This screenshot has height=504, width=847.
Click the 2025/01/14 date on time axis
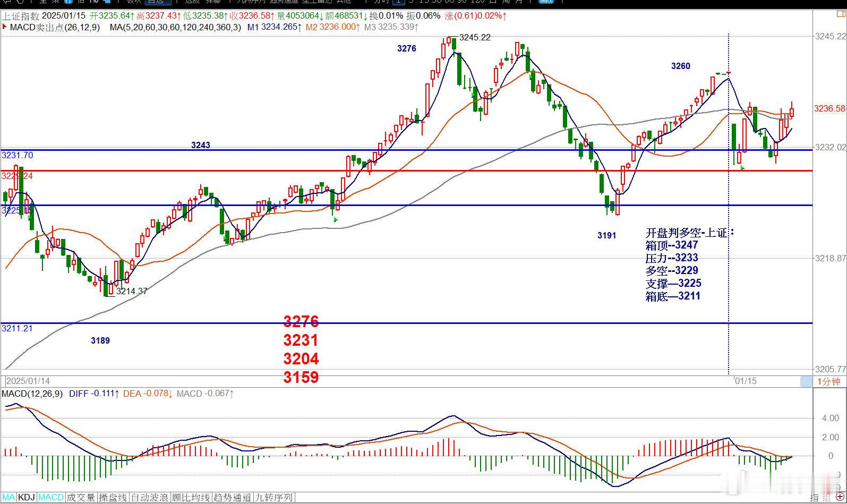coord(28,381)
